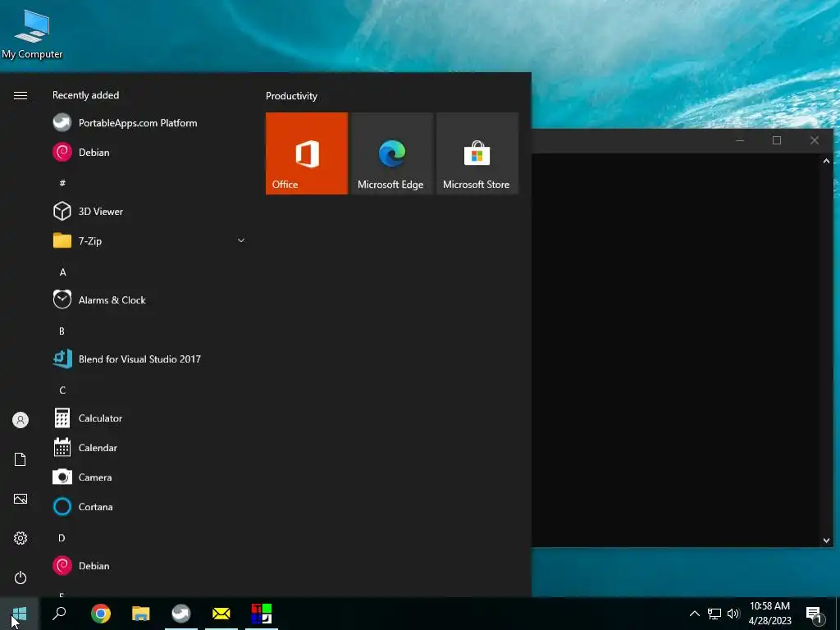
Task: Click the B letter header
Action: click(62, 331)
